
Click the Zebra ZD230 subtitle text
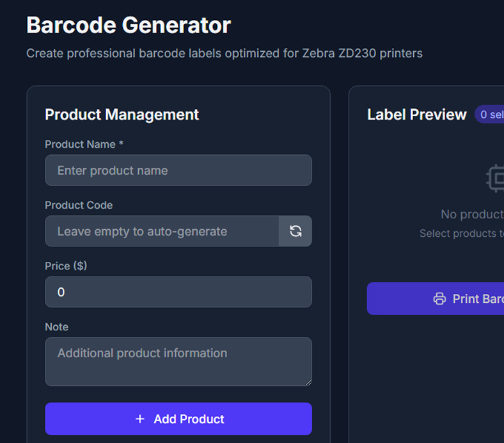(x=224, y=53)
